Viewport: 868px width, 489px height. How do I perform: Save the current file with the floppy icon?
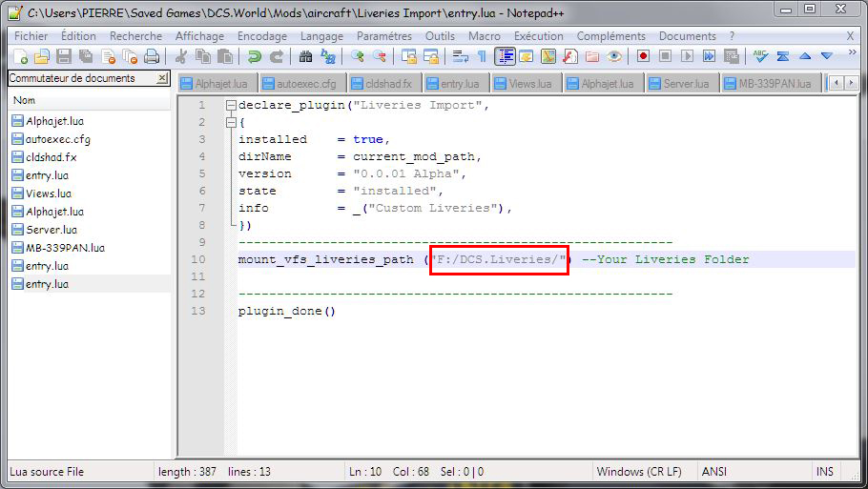point(64,56)
